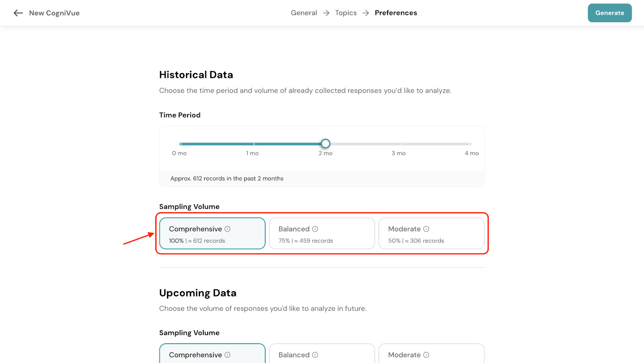Go to the General step
Screen dimensions: 644x363
(x=304, y=13)
